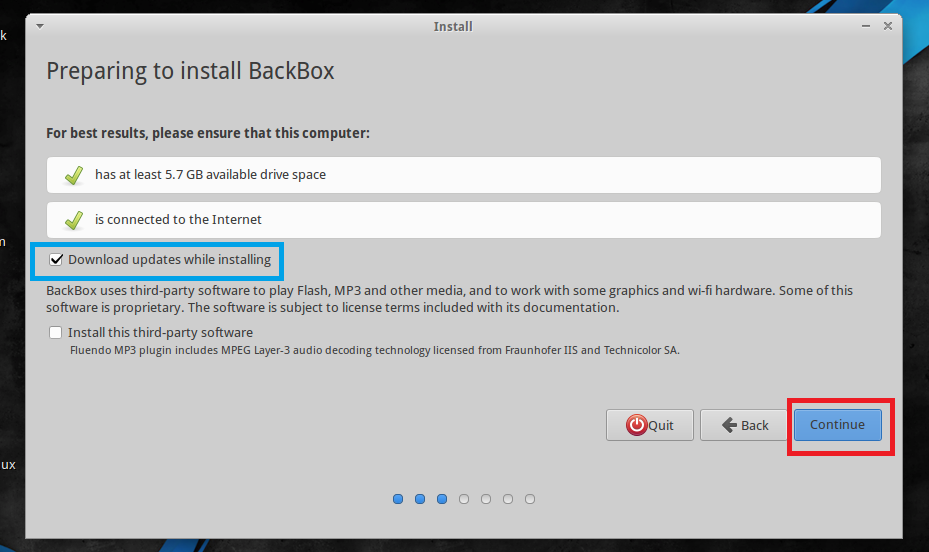
Task: Click the second progress dot
Action: [x=420, y=499]
